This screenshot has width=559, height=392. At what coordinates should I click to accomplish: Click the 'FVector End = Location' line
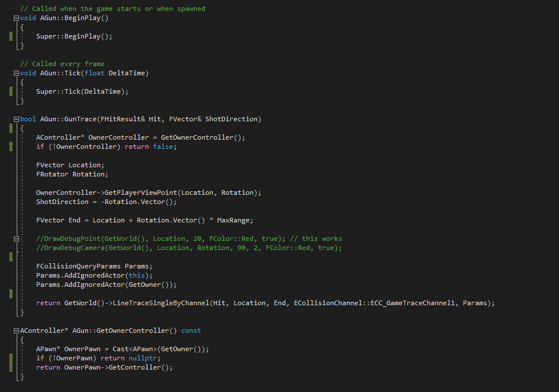[144, 220]
